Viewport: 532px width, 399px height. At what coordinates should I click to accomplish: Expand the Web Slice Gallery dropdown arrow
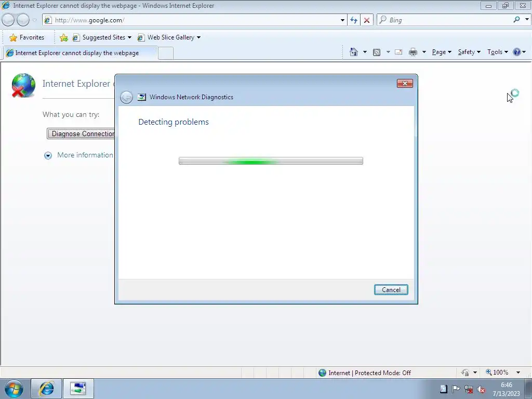coord(199,37)
